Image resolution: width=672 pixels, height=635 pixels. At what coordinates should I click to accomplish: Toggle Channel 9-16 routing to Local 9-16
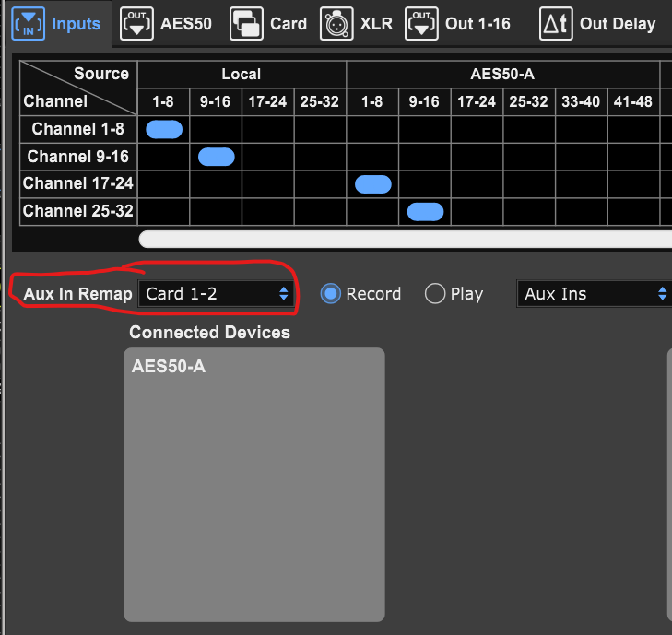(x=216, y=157)
